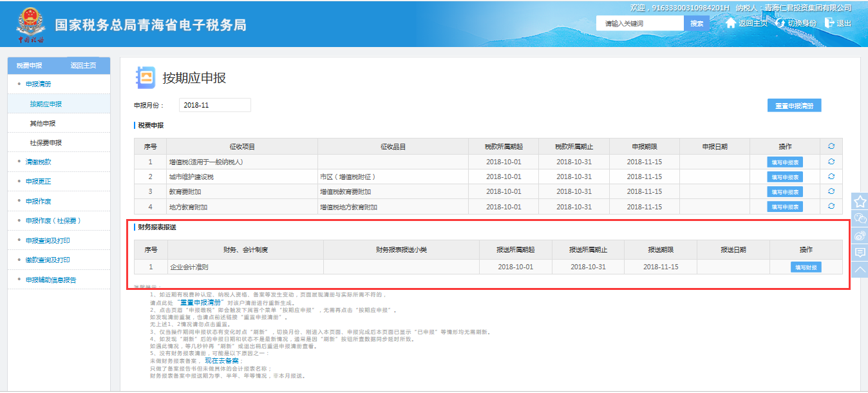
Task: Click 填写申报表 for 教育费附加
Action: (x=785, y=192)
